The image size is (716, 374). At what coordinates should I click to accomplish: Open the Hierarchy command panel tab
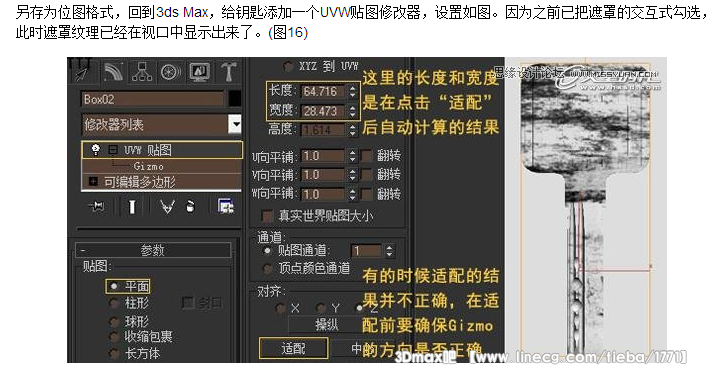click(x=142, y=72)
